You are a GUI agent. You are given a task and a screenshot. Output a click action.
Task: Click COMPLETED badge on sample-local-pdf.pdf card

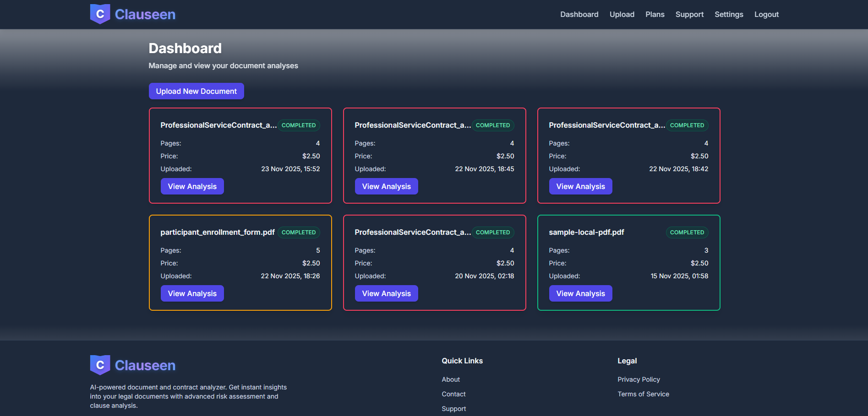click(687, 232)
